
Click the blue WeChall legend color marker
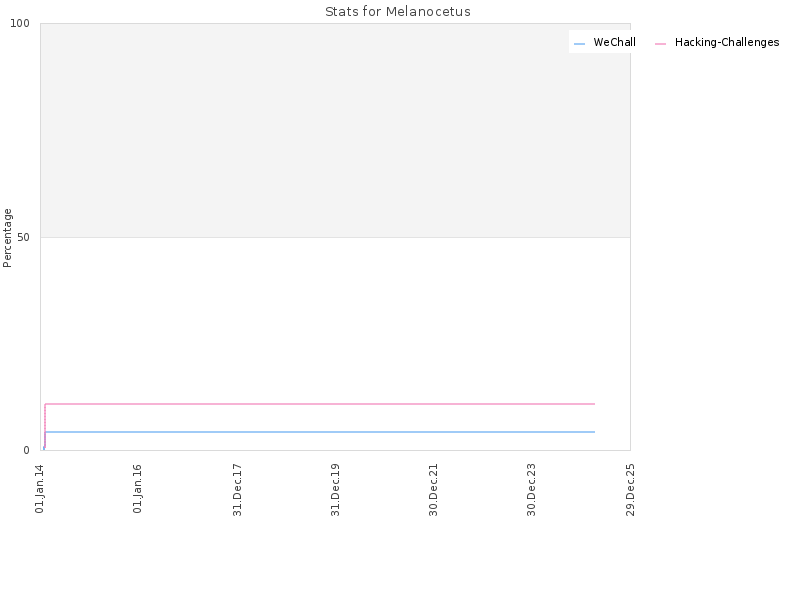click(579, 44)
